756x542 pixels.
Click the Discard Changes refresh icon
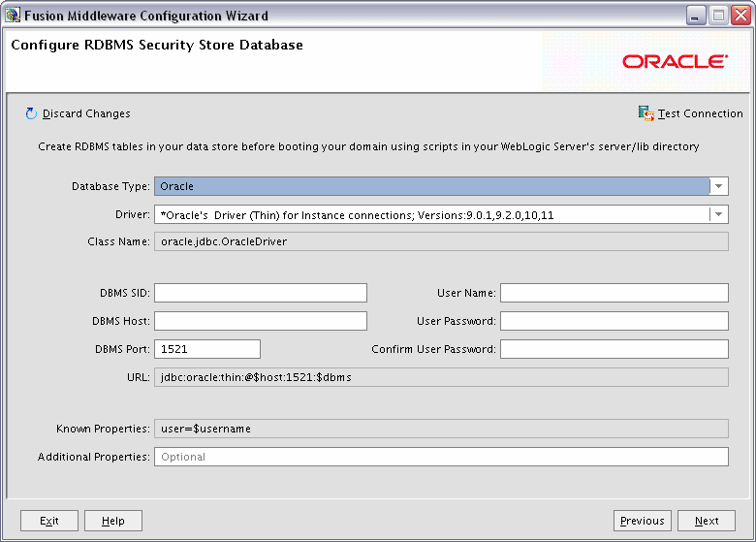tap(31, 113)
